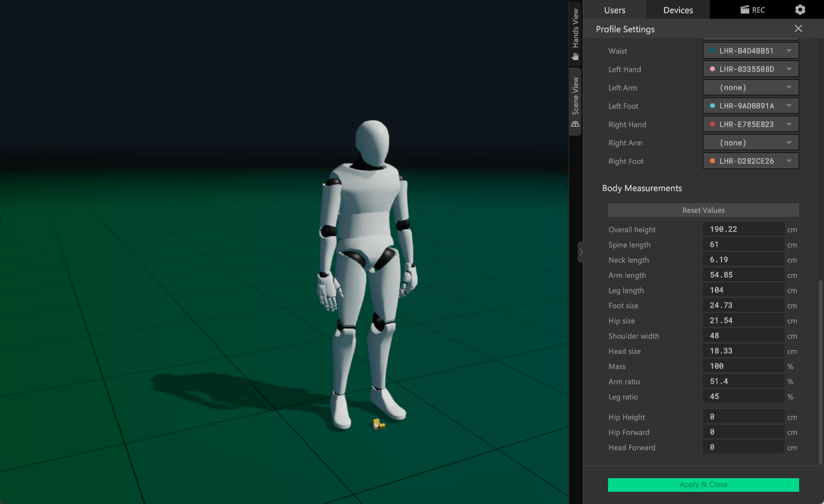Open settings with the gear icon

pos(800,10)
